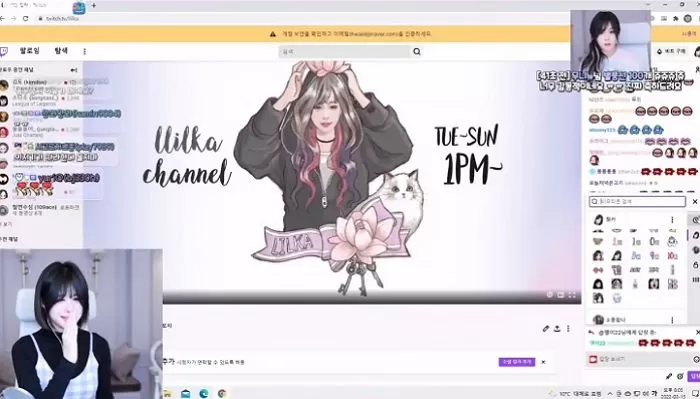Image resolution: width=700 pixels, height=399 pixels.
Task: Click the chat message input field
Action: tap(641, 359)
